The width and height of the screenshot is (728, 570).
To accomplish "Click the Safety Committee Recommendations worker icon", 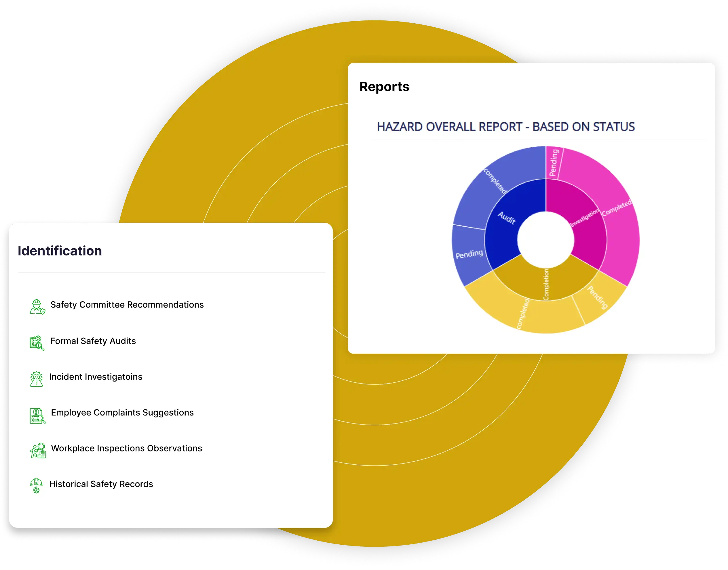I will (37, 307).
